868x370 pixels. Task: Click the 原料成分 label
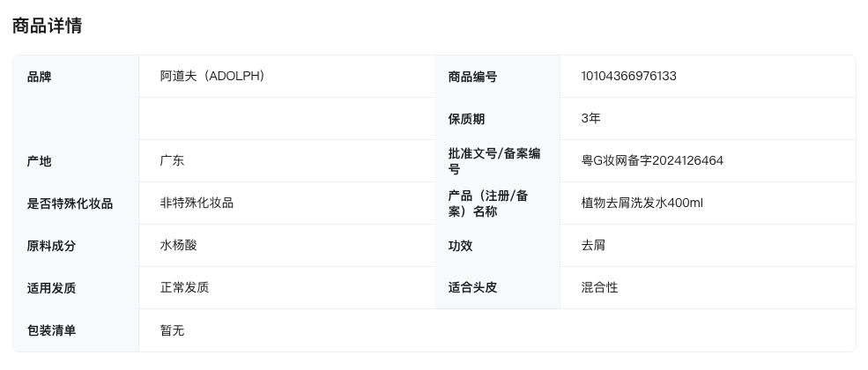[x=51, y=246]
